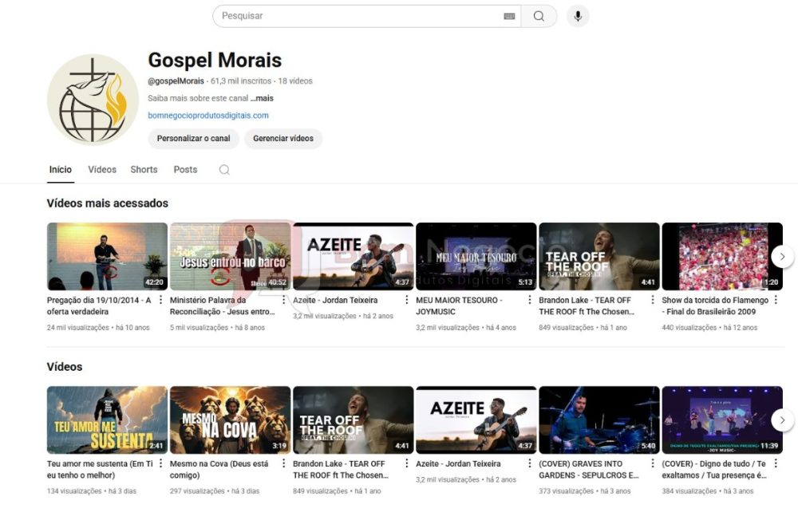Open Teu amor me sustenta title link
The image size is (798, 532).
click(x=100, y=470)
